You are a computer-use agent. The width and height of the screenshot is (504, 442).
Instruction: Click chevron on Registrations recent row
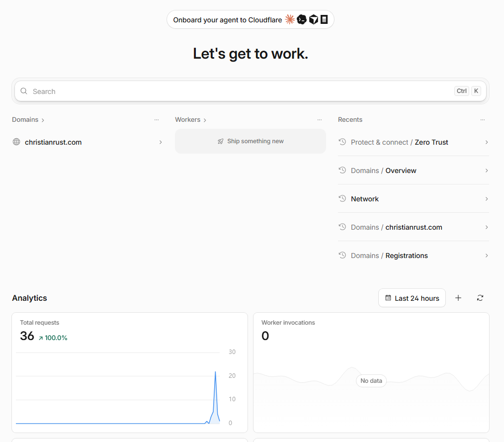click(x=486, y=255)
